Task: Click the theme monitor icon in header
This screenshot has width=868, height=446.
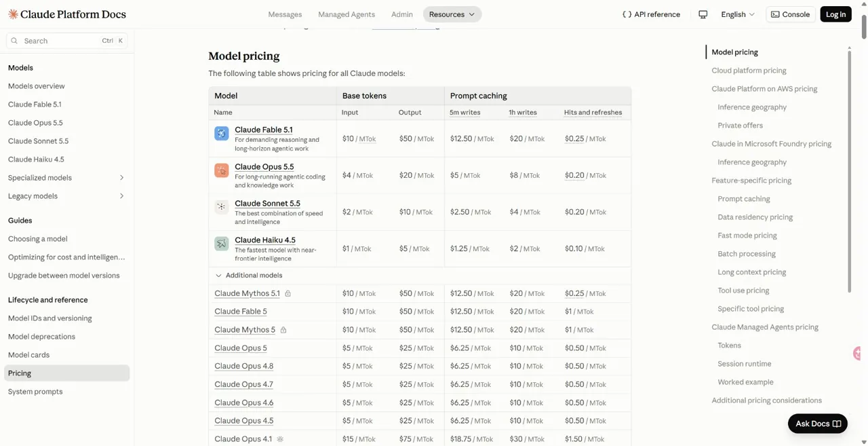Action: point(703,14)
